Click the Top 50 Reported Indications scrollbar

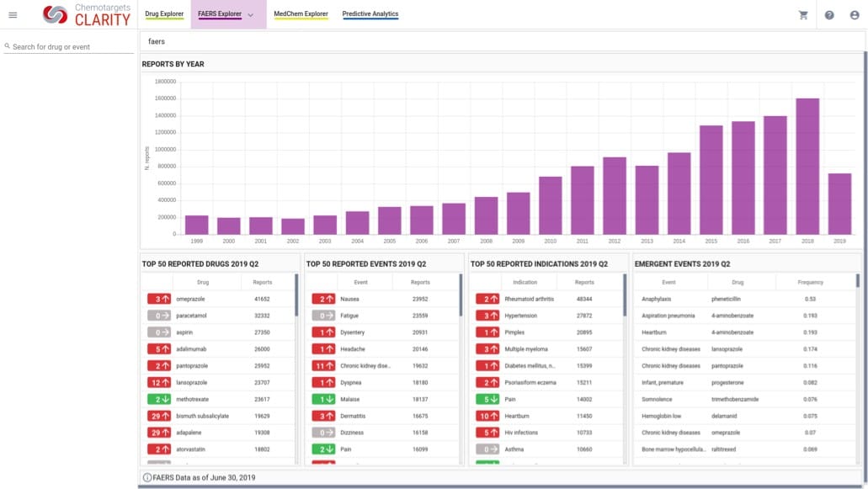pos(625,296)
